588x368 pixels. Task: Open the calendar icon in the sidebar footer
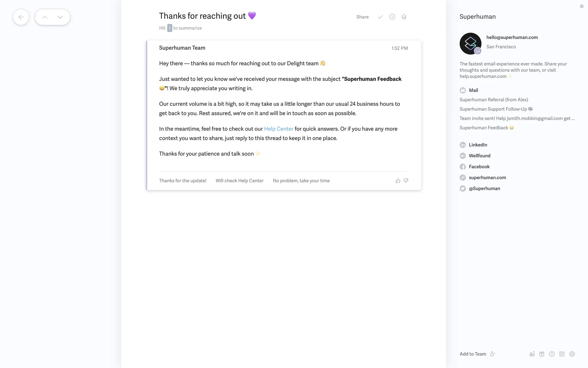pyautogui.click(x=562, y=354)
